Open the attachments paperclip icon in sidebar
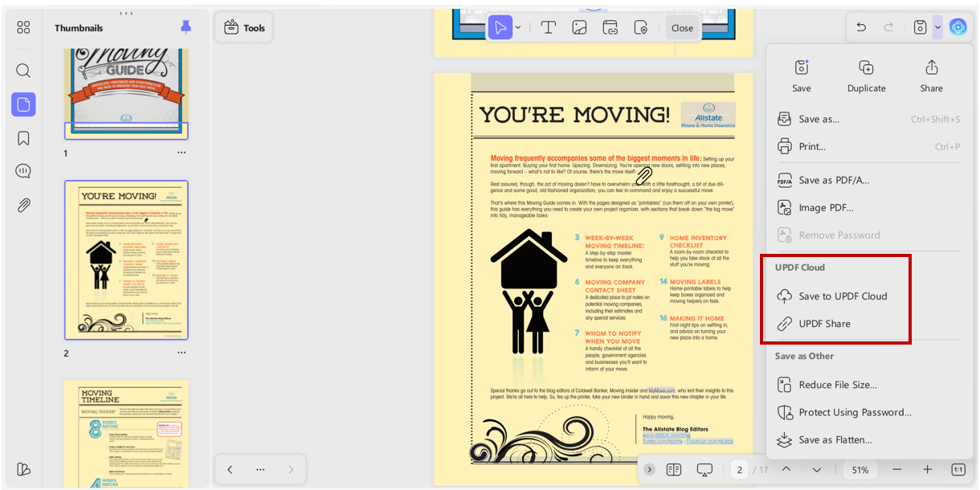 point(23,205)
